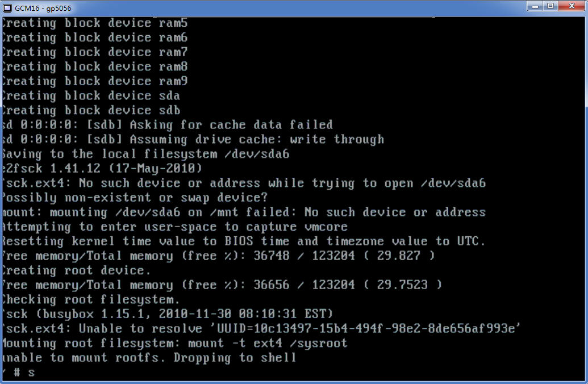The image size is (588, 384).
Task: Click the "Assuming drive cache: write through" line
Action: (193, 140)
